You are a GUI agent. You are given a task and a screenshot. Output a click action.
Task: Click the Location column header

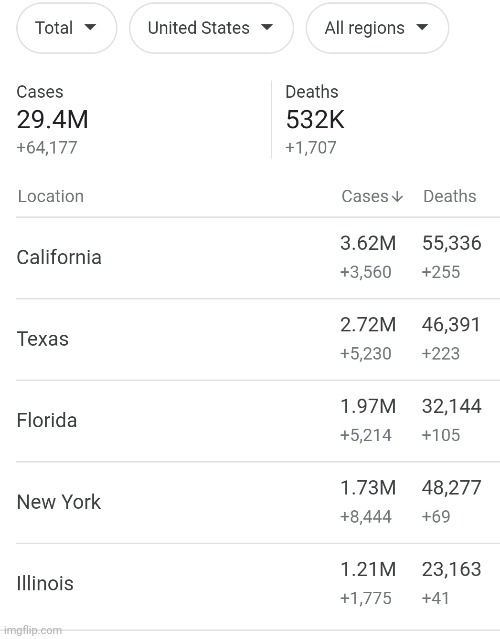pos(51,196)
